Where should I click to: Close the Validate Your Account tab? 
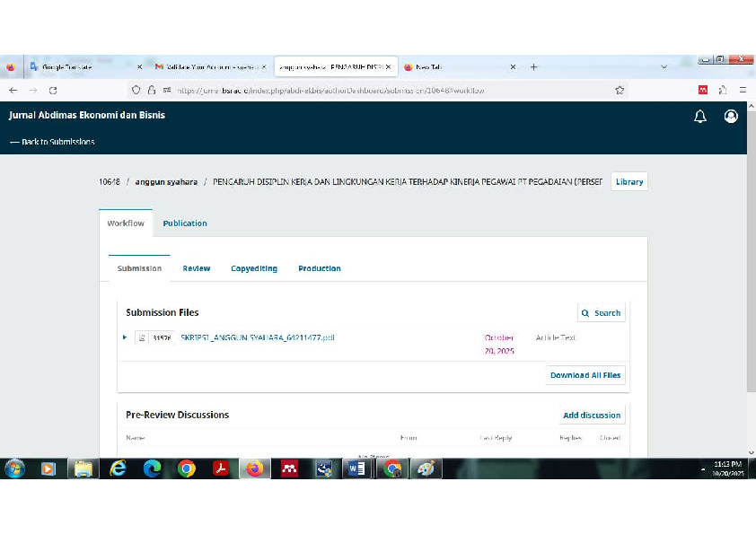point(264,67)
